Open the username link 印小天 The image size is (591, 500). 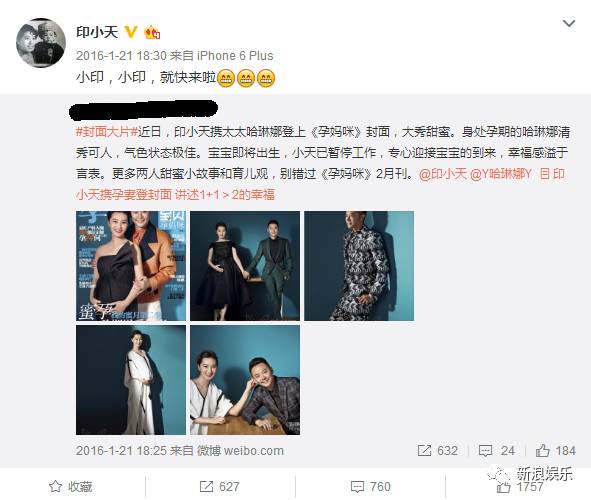tap(97, 32)
